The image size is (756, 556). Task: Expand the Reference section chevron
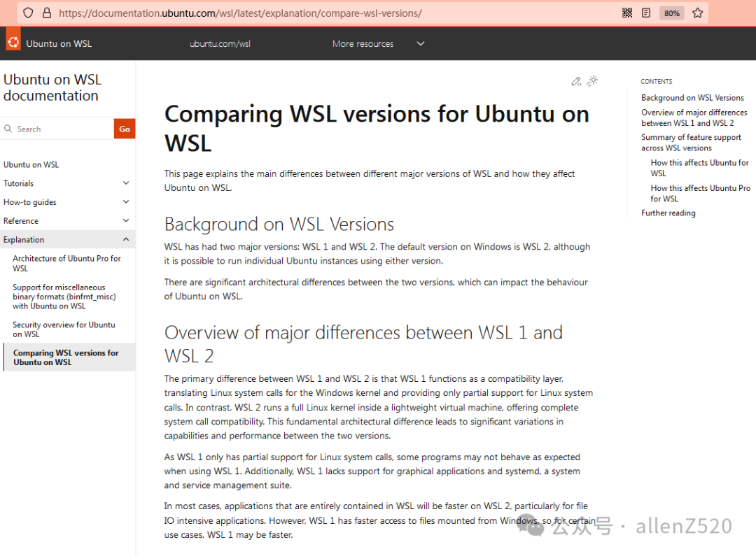[x=126, y=221]
